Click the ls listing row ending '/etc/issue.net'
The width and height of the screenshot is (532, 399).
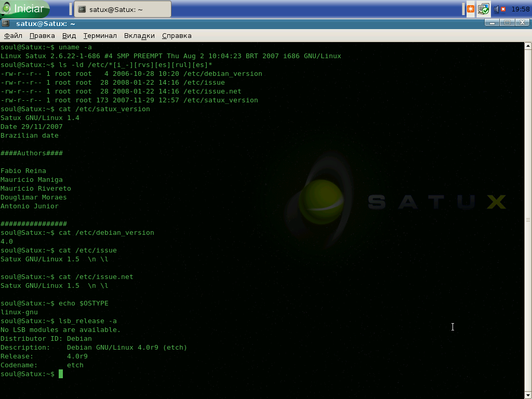(x=121, y=91)
